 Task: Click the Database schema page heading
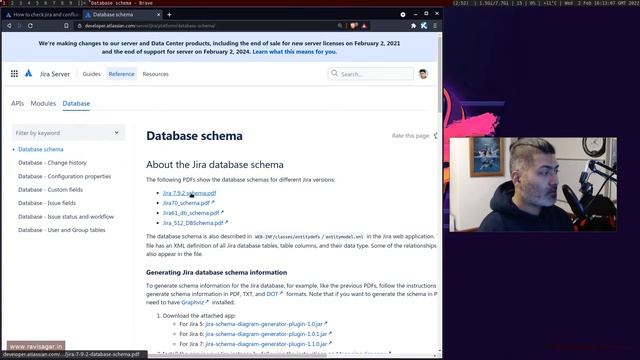click(194, 136)
